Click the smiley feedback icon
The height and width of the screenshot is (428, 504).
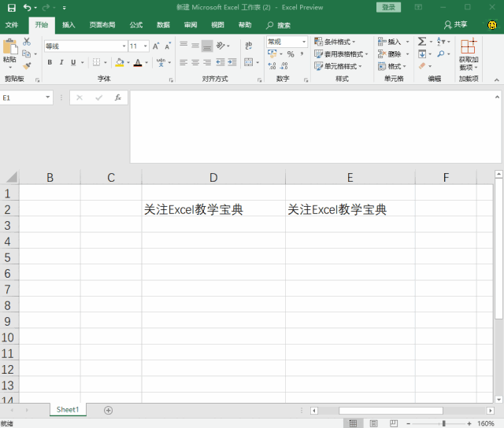491,24
